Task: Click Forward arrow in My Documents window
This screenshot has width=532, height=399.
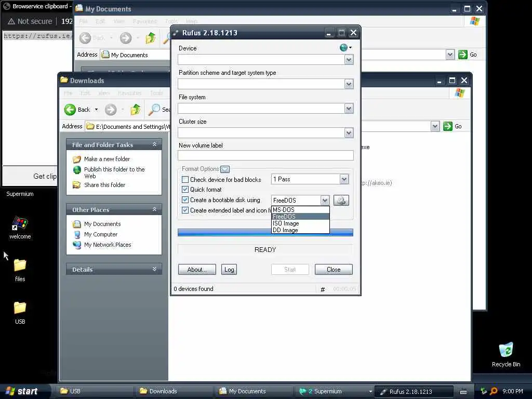Action: click(126, 37)
